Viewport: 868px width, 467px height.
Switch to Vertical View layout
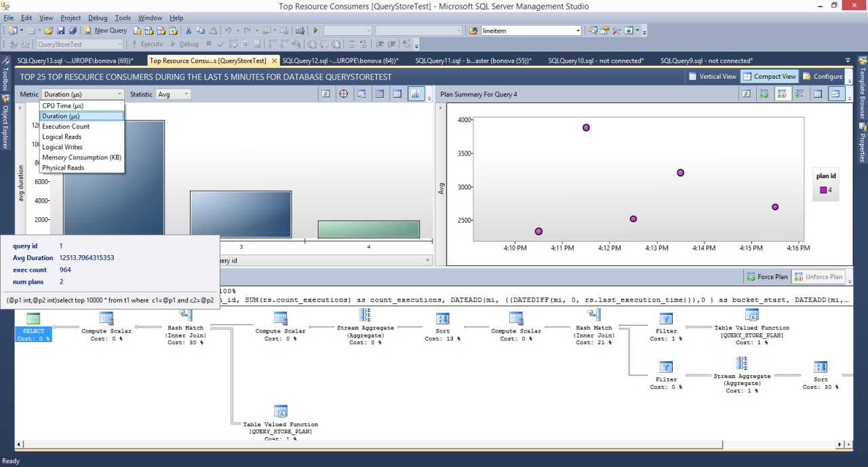pos(712,77)
